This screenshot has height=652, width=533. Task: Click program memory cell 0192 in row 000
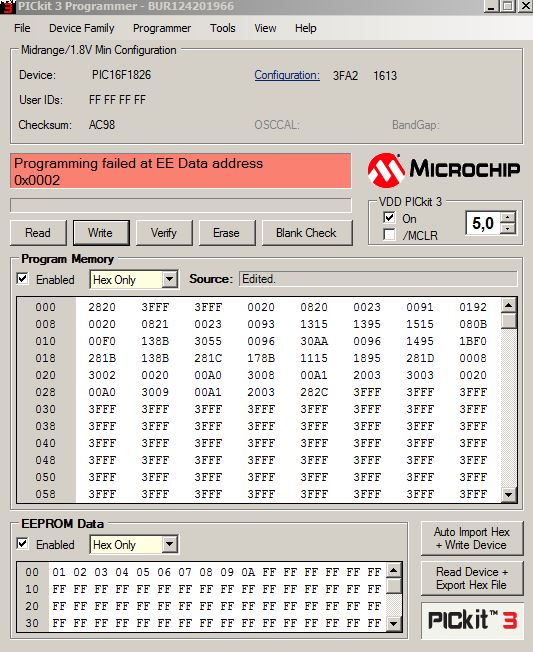tap(473, 307)
